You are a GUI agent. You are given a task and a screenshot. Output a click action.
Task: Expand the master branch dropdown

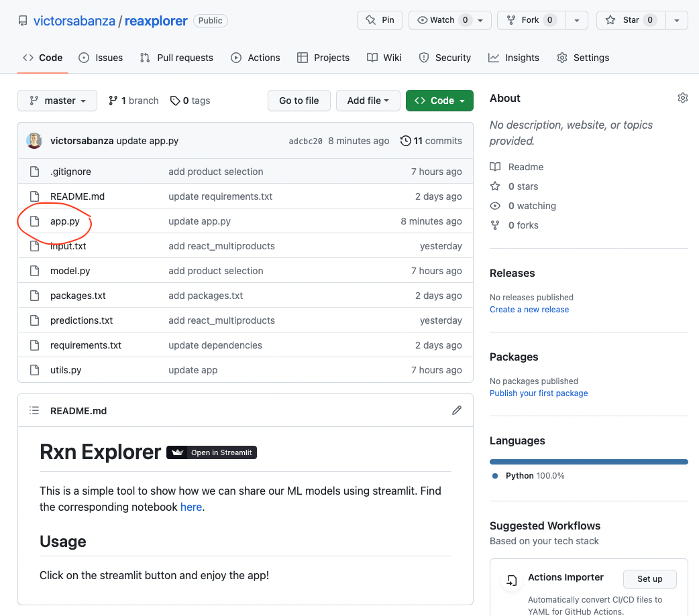coord(58,101)
